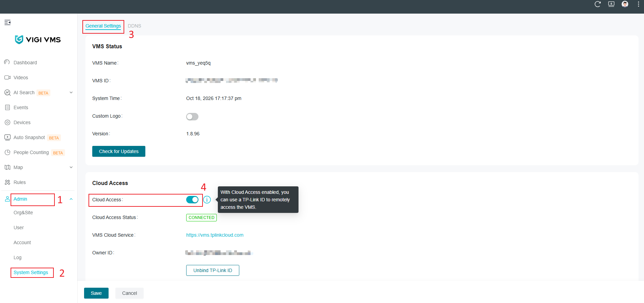Click the download client icon in top bar
Image resolution: width=644 pixels, height=303 pixels.
[611, 4]
